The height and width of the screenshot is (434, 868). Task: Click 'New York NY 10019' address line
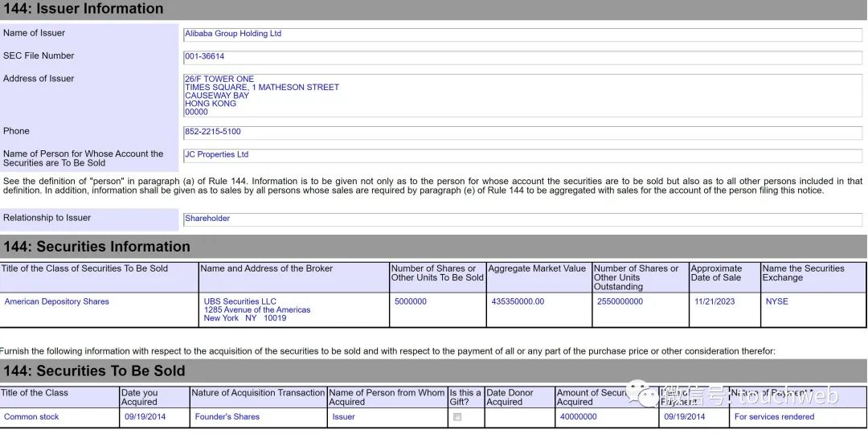[x=244, y=318]
